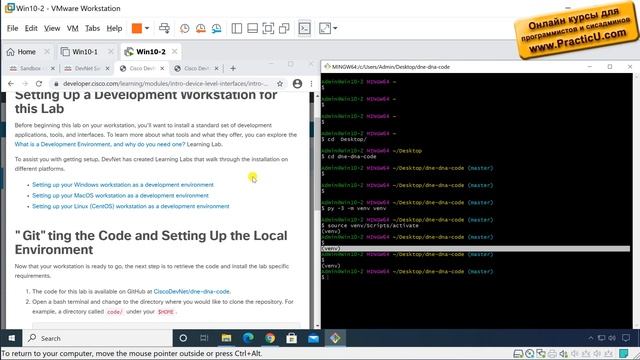Open Microsoft Store from the taskbar
The width and height of the screenshot is (640, 360).
pyautogui.click(x=291, y=338)
